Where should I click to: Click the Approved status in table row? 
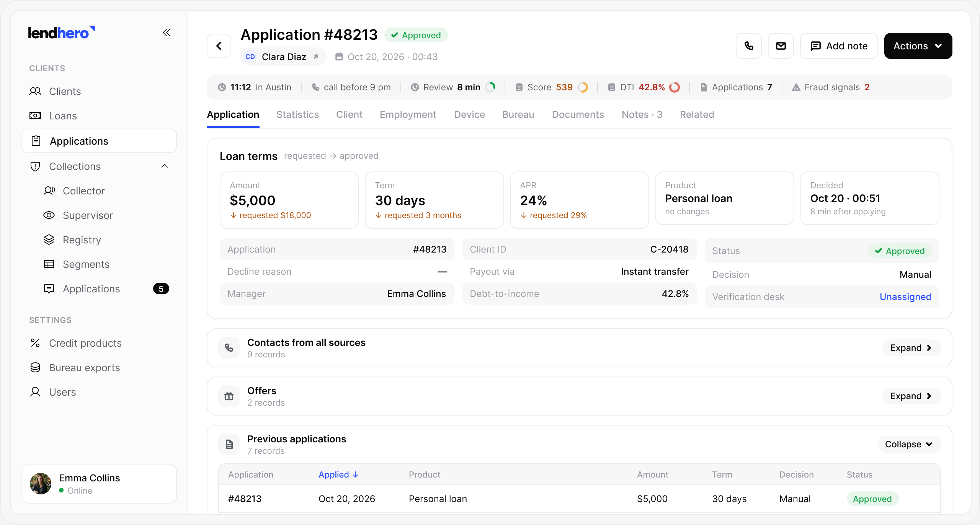tap(872, 499)
